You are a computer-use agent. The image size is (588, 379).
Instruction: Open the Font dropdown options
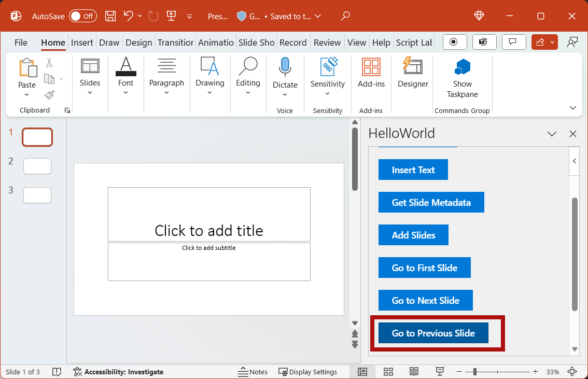coord(125,93)
